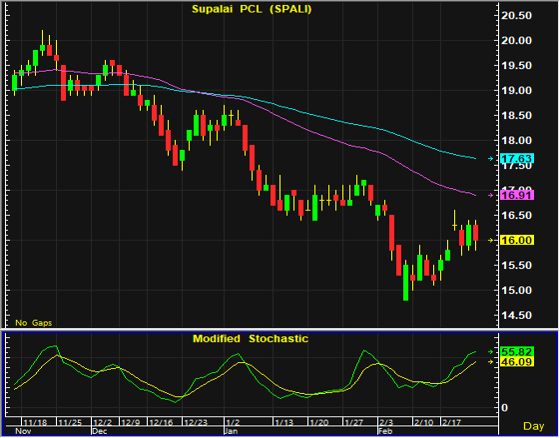The width and height of the screenshot is (560, 438).
Task: Select the magenta 16.91 moving average label
Action: click(x=517, y=195)
